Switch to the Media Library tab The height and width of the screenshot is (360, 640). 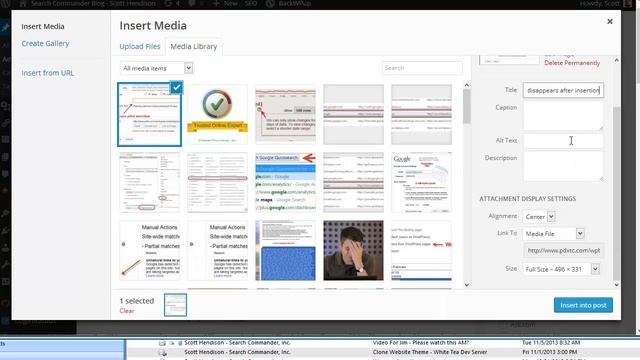(193, 47)
